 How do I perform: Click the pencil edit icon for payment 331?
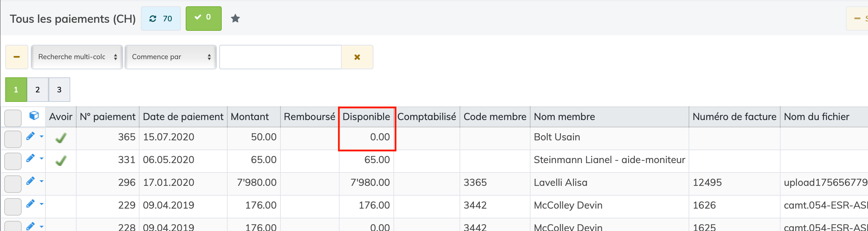pos(30,159)
